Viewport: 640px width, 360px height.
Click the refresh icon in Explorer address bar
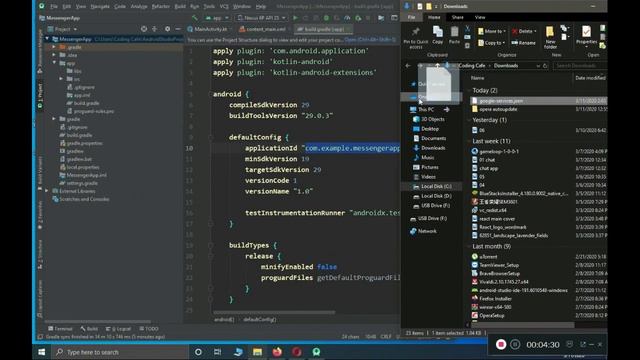point(545,65)
